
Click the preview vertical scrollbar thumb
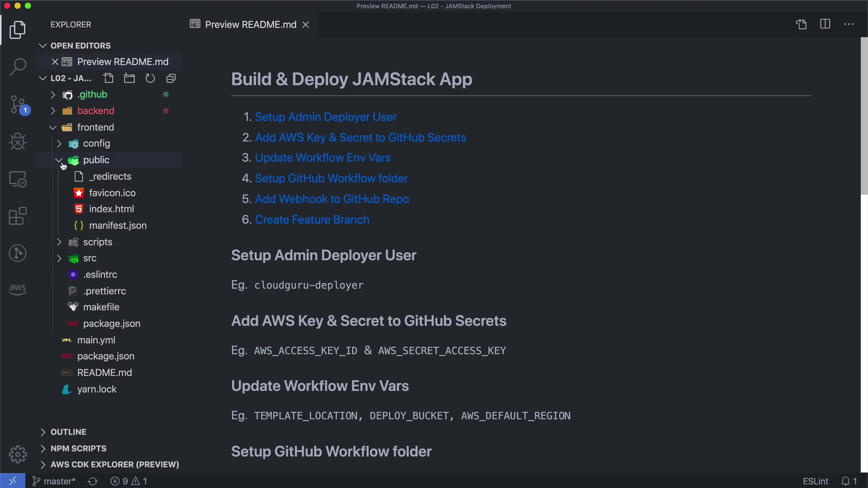pos(864,116)
